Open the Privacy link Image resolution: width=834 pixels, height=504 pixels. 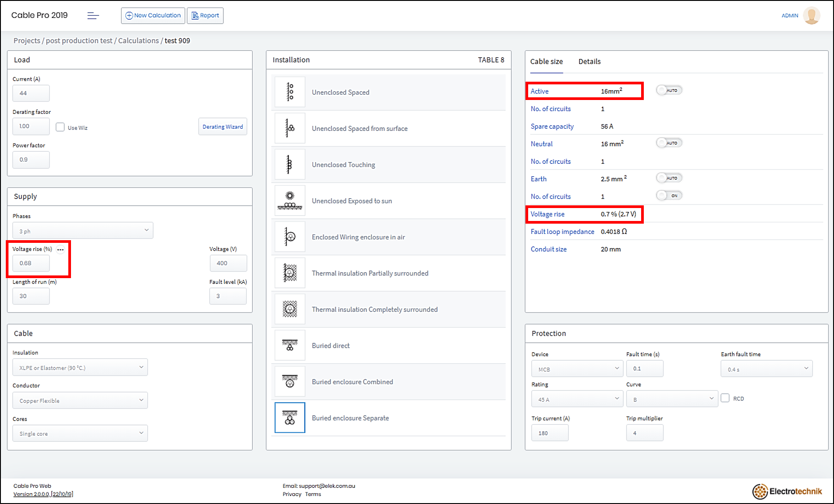tap(292, 494)
